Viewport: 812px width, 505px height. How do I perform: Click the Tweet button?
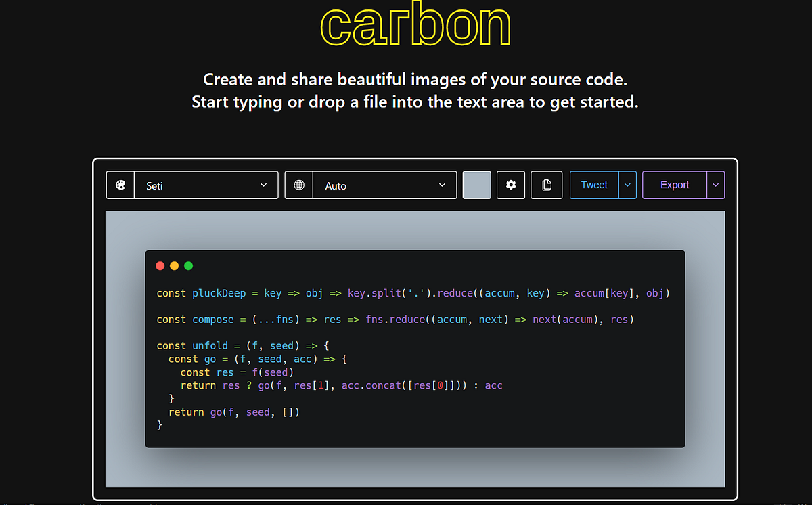tap(594, 185)
